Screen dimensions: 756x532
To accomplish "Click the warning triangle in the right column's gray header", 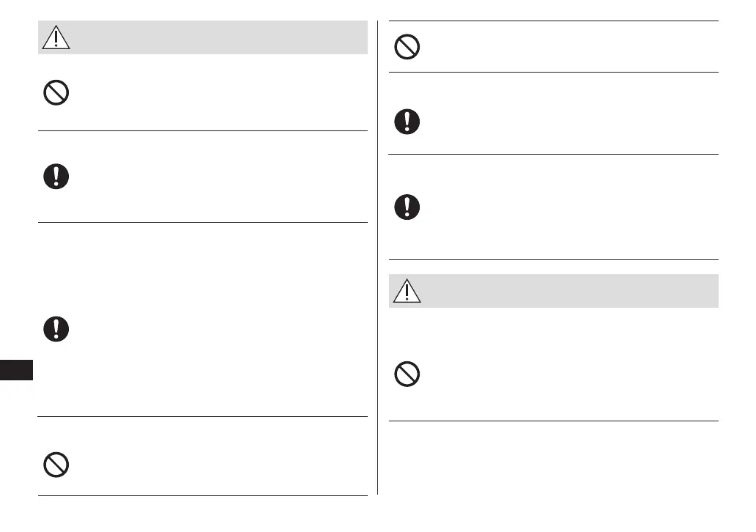I will [x=407, y=291].
